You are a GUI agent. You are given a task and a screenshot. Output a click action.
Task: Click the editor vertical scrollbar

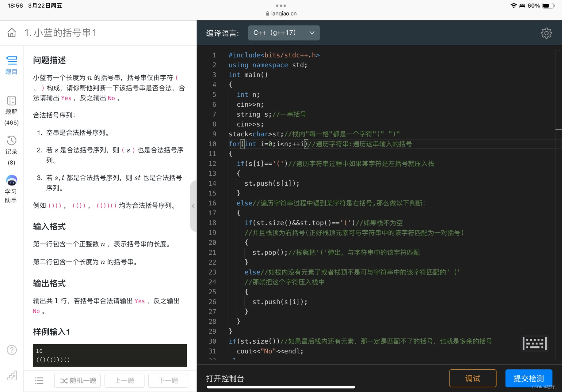tap(558, 205)
